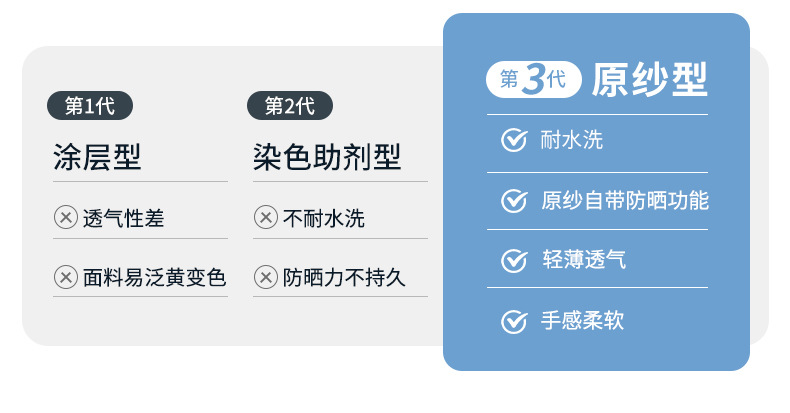Image resolution: width=790 pixels, height=413 pixels.
Task: Click the 原纱自带防晒功能 text
Action: [x=625, y=200]
